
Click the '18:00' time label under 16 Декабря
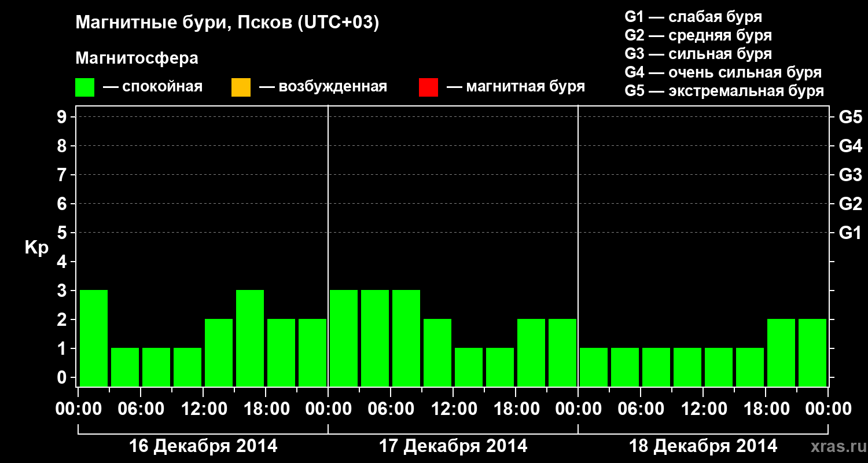coord(266,409)
